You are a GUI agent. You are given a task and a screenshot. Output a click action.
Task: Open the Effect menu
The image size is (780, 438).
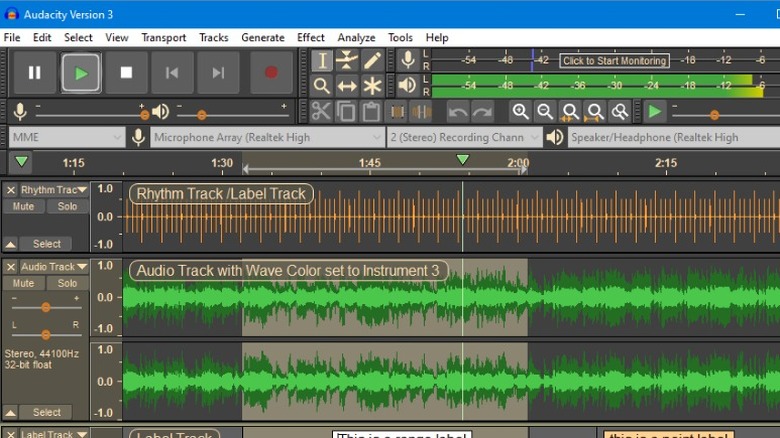point(310,38)
